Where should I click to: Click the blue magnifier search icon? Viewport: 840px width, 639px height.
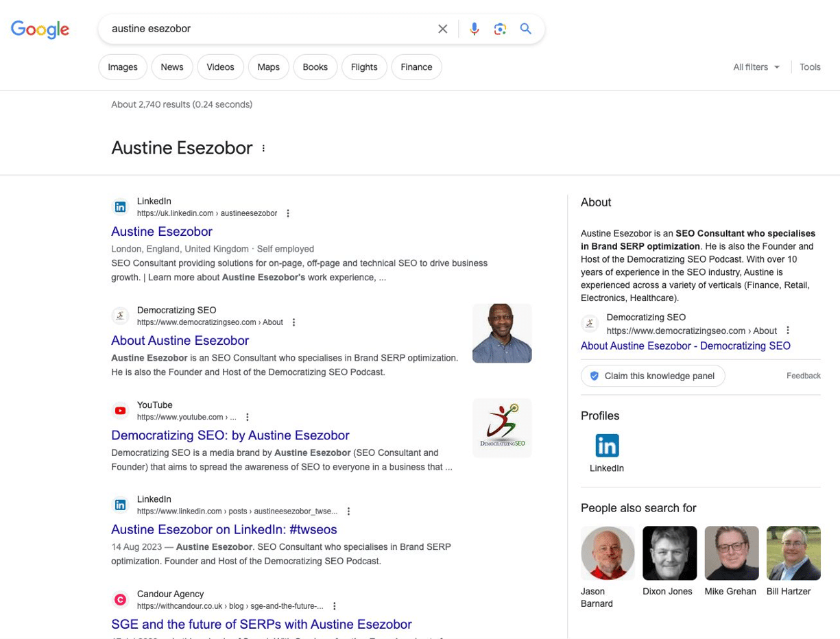tap(525, 29)
